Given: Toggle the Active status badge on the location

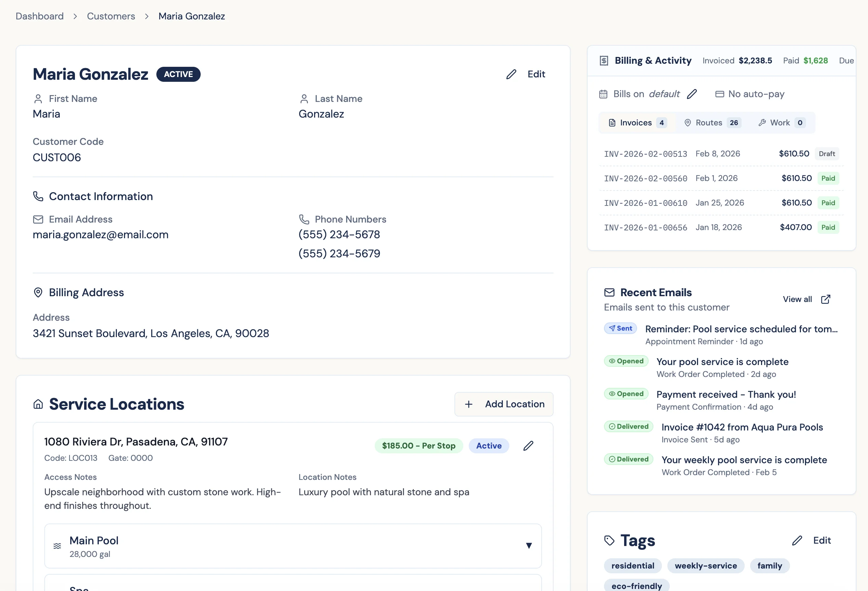Looking at the screenshot, I should [x=489, y=446].
